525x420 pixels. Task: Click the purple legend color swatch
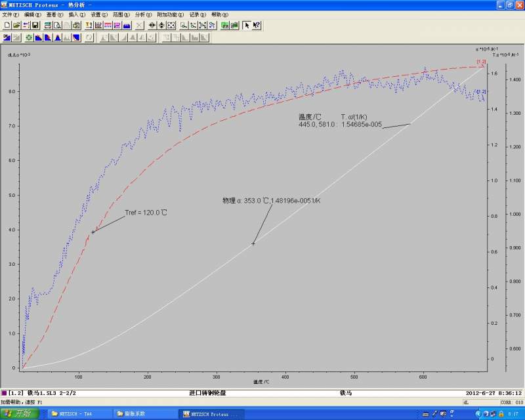click(4, 393)
